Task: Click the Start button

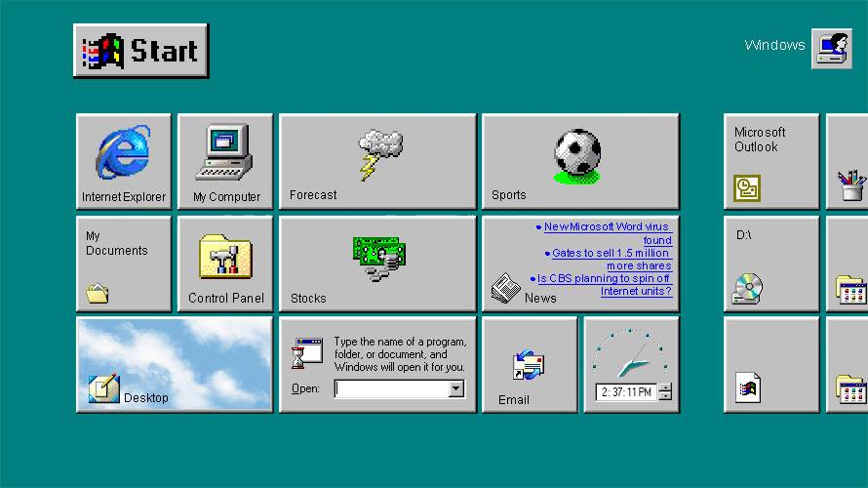Action: pyautogui.click(x=141, y=51)
